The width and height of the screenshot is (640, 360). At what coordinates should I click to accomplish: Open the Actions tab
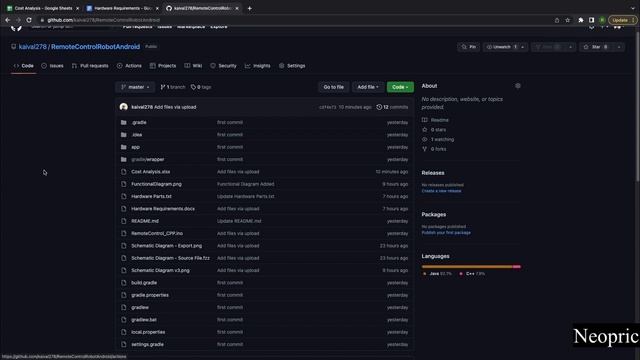129,66
